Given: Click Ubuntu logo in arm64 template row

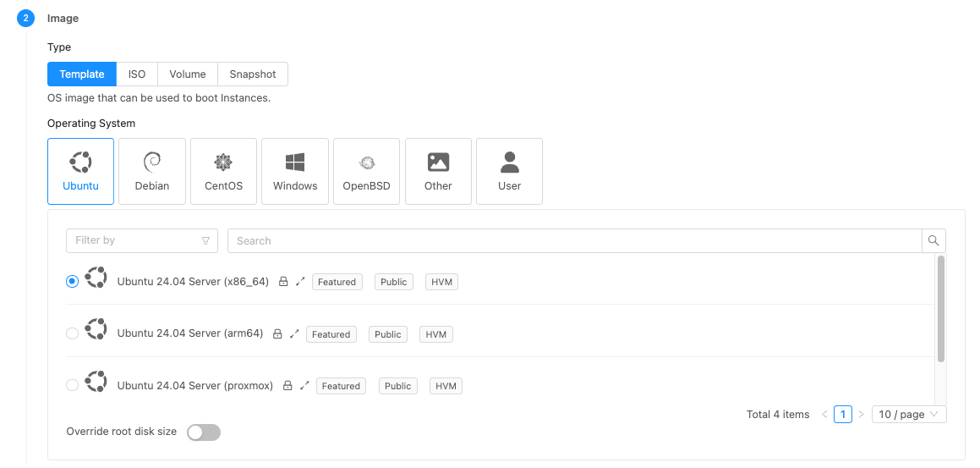Looking at the screenshot, I should click(96, 329).
